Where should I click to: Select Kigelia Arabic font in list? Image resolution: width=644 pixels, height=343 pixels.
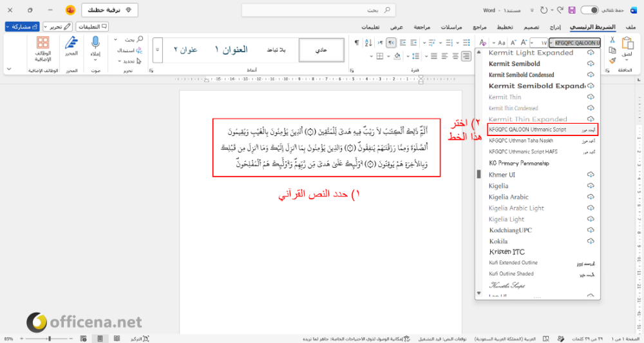542,197
